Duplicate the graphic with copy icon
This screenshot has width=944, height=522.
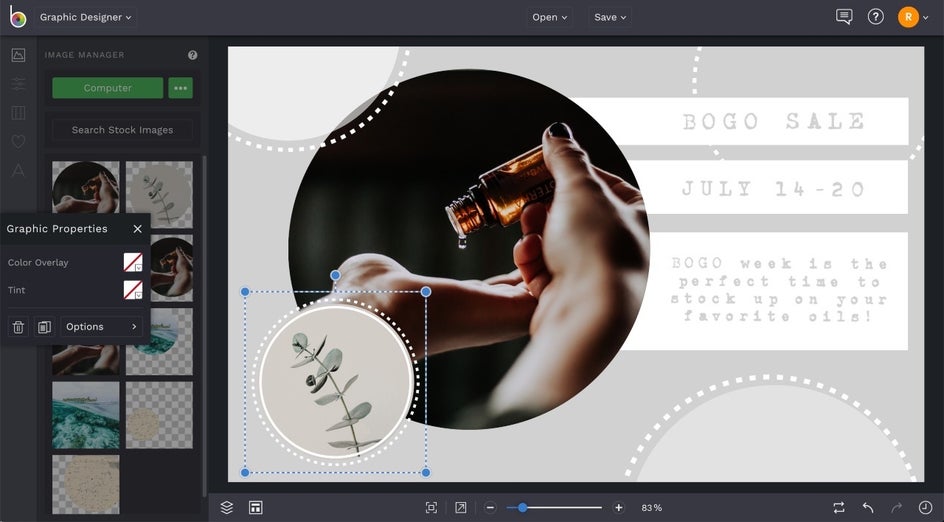pos(44,327)
